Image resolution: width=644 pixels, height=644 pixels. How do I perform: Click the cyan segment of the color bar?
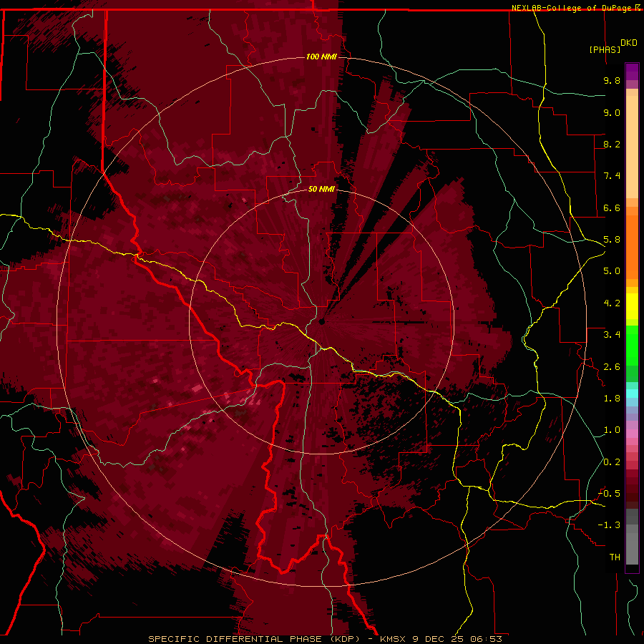pyautogui.click(x=632, y=394)
